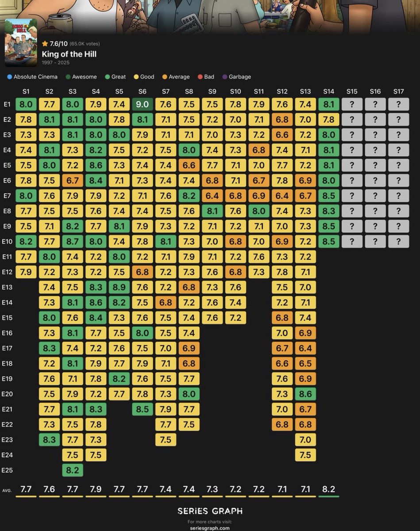Click the S14 E10 cell rated 8.5
420x531 pixels.
[328, 242]
